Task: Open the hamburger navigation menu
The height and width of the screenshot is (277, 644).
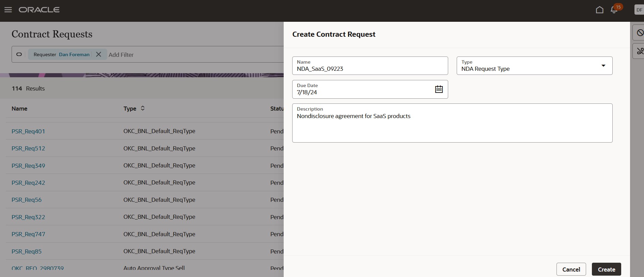Action: coord(8,10)
